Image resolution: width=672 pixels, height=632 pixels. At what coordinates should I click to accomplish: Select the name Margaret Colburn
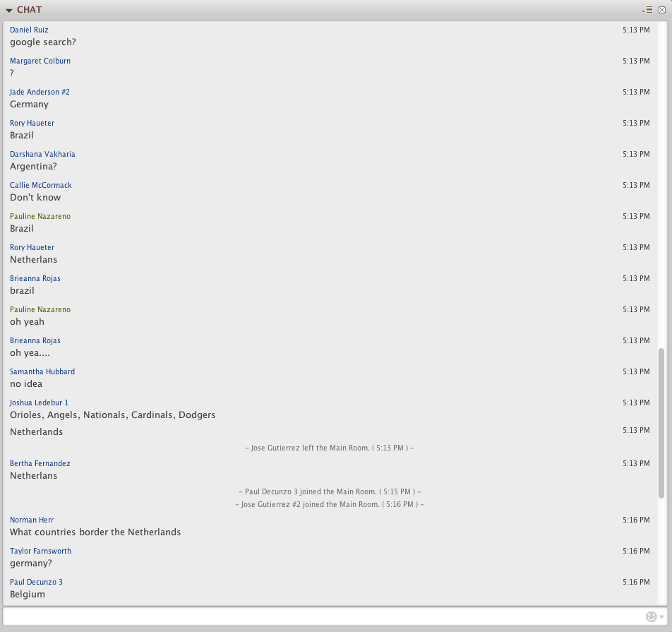(x=40, y=61)
